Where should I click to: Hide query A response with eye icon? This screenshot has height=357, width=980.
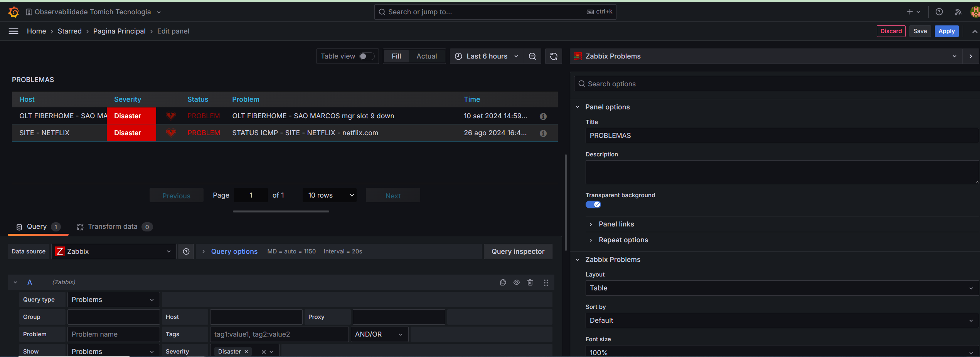[517, 282]
